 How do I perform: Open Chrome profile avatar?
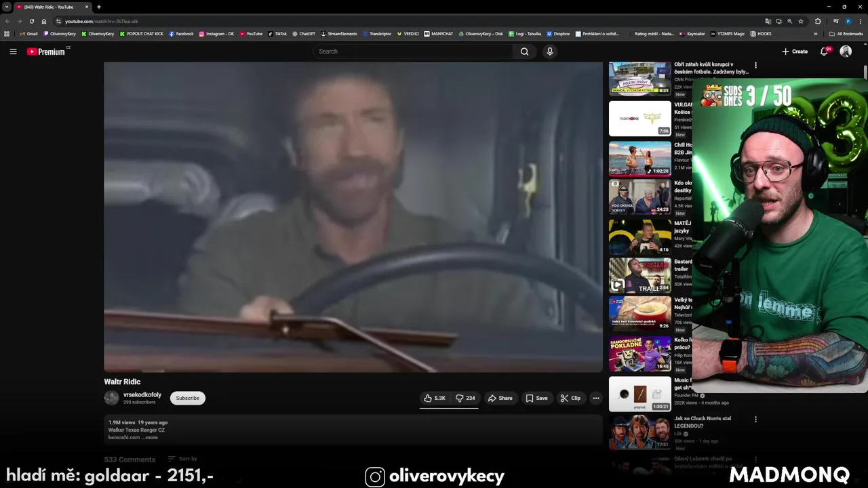coord(848,21)
